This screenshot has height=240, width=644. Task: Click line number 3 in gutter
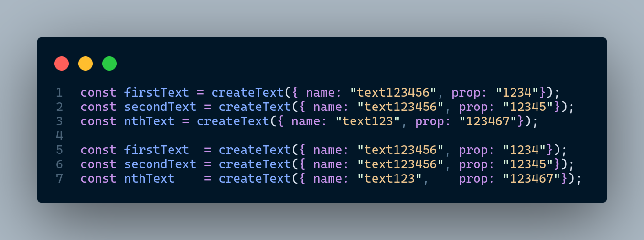59,121
